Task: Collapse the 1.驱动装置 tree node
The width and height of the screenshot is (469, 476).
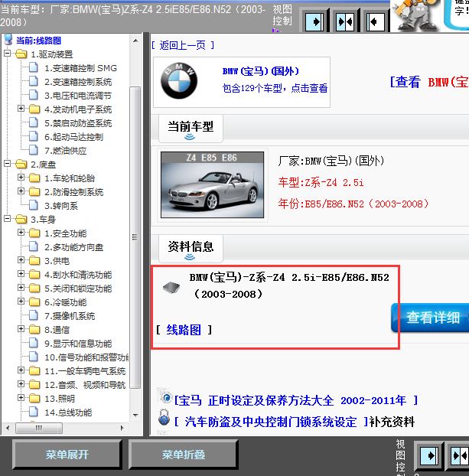Action: click(x=8, y=54)
